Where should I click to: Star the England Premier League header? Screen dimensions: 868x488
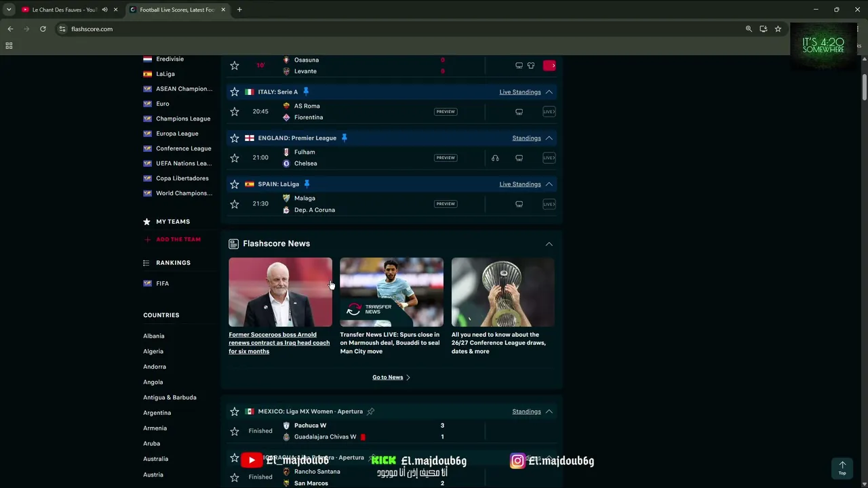[x=235, y=138]
